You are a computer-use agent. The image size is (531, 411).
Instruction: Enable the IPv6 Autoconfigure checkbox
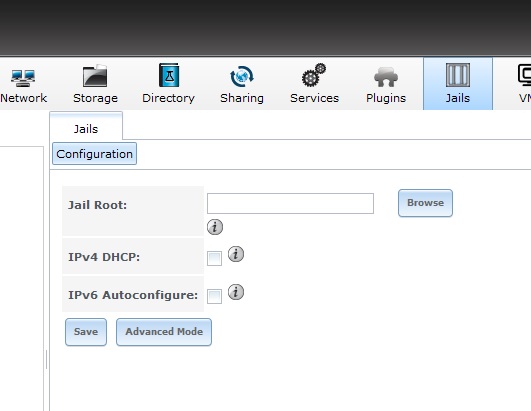pyautogui.click(x=214, y=297)
